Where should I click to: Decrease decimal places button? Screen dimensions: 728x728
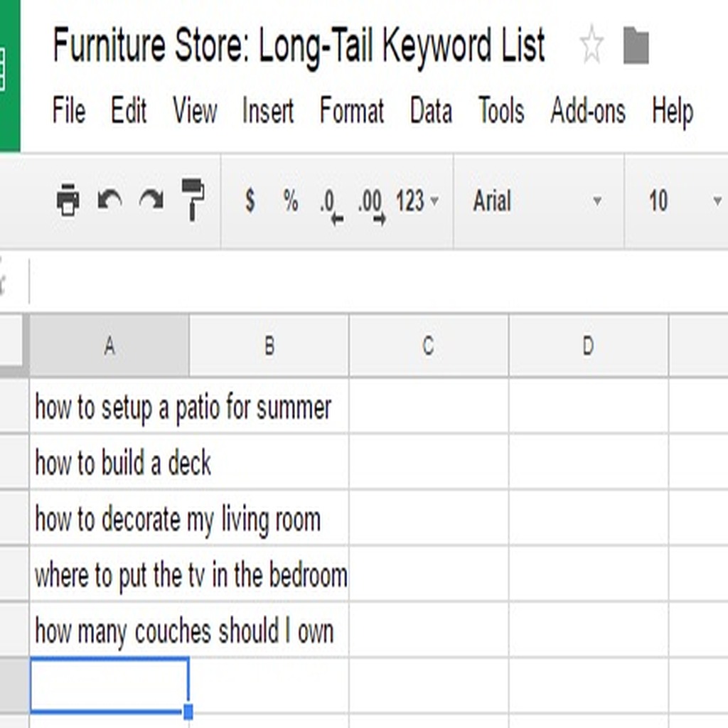(x=331, y=205)
